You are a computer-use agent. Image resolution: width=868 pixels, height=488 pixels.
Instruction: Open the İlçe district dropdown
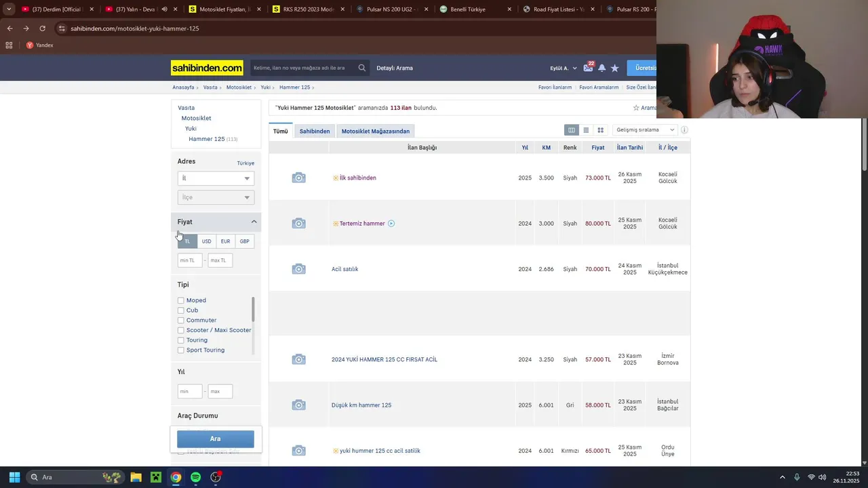[216, 197]
